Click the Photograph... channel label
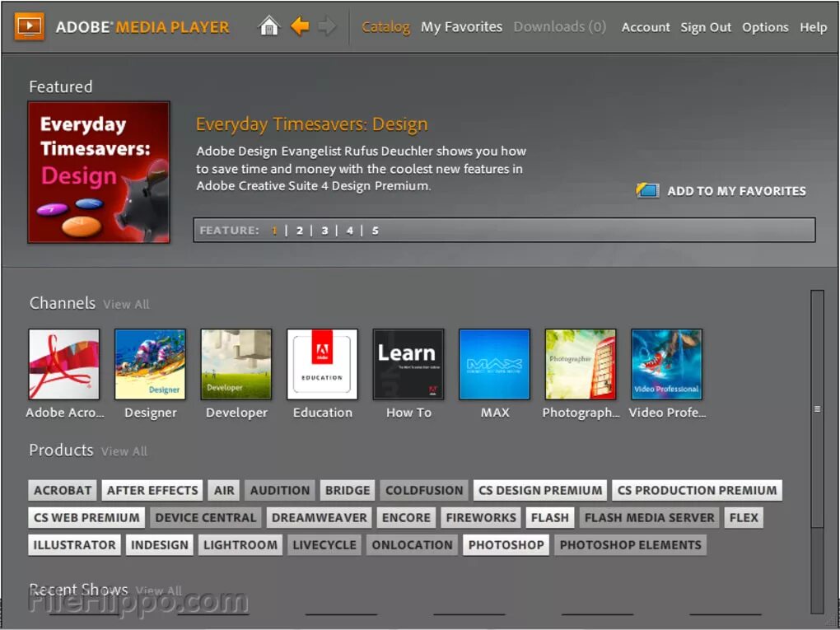 (581, 413)
